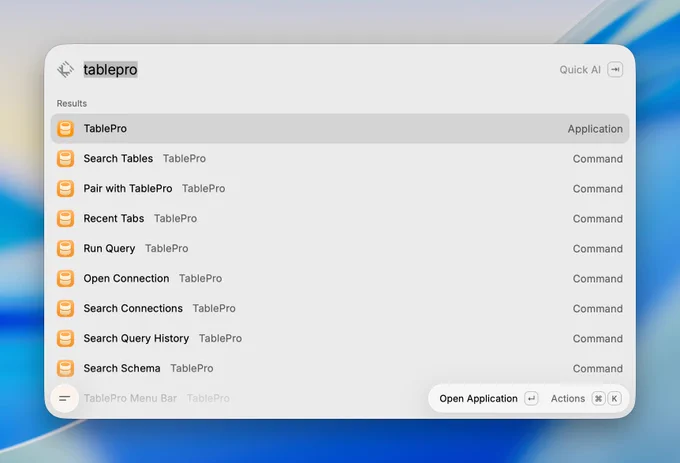Click the icon beside Search Schema
This screenshot has height=463, width=680.
click(65, 368)
